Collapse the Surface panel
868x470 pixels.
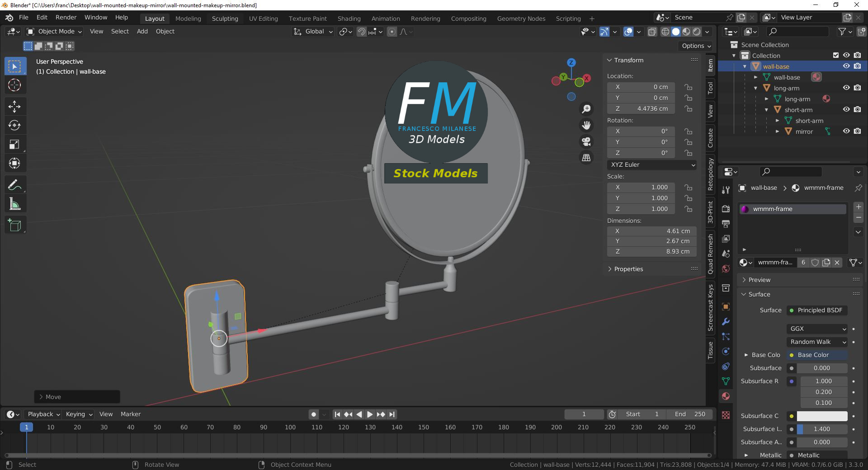[x=759, y=295]
